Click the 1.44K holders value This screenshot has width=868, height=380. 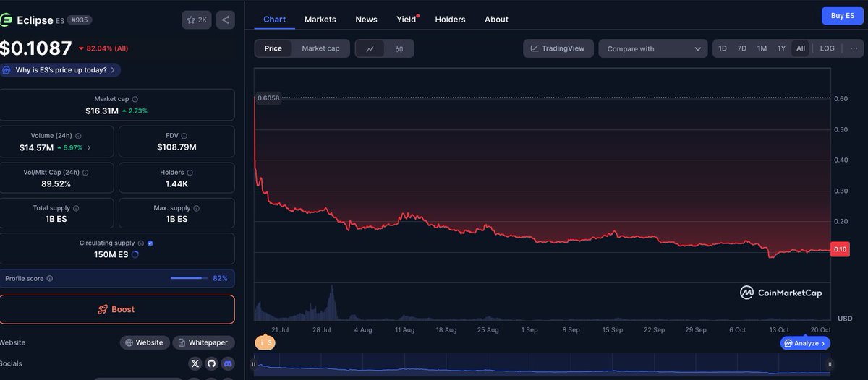(x=176, y=184)
